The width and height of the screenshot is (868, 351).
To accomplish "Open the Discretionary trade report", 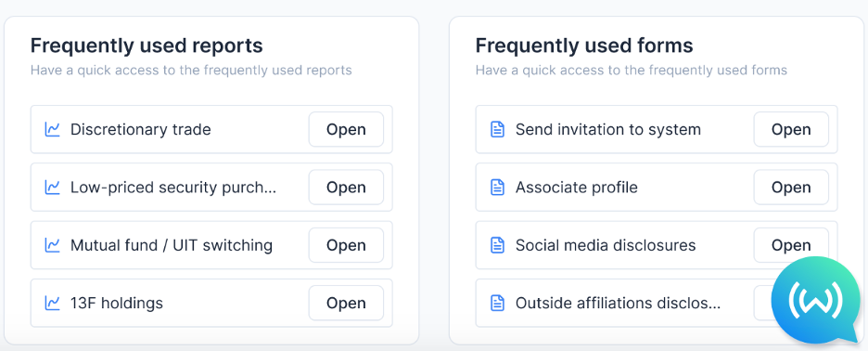I will 346,129.
